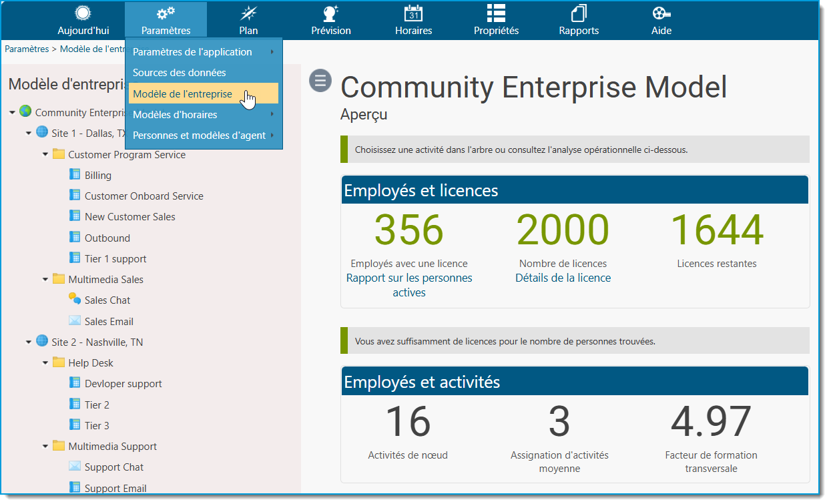Click the Community Enterprise globe icon
Screen dimensions: 829x504
click(25, 111)
